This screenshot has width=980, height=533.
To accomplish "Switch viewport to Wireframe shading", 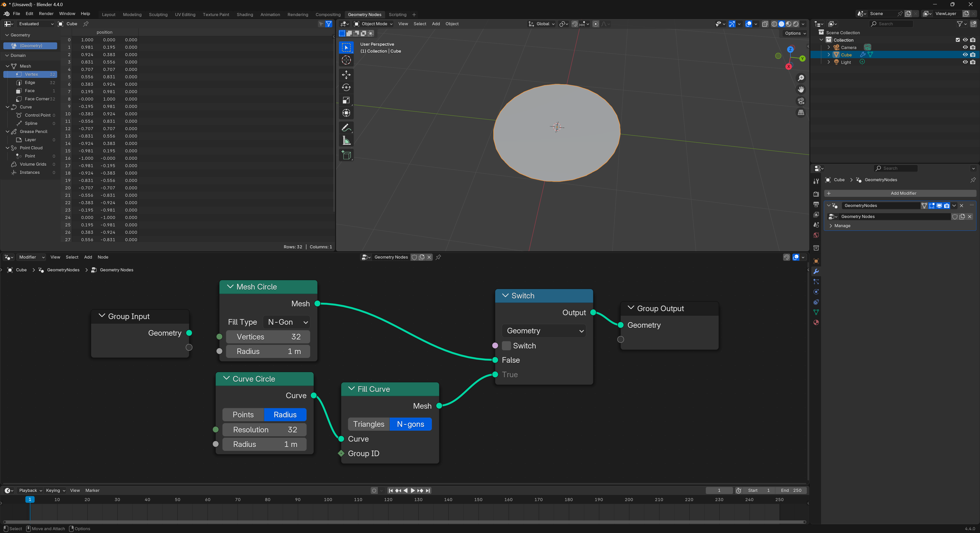I will click(x=775, y=23).
